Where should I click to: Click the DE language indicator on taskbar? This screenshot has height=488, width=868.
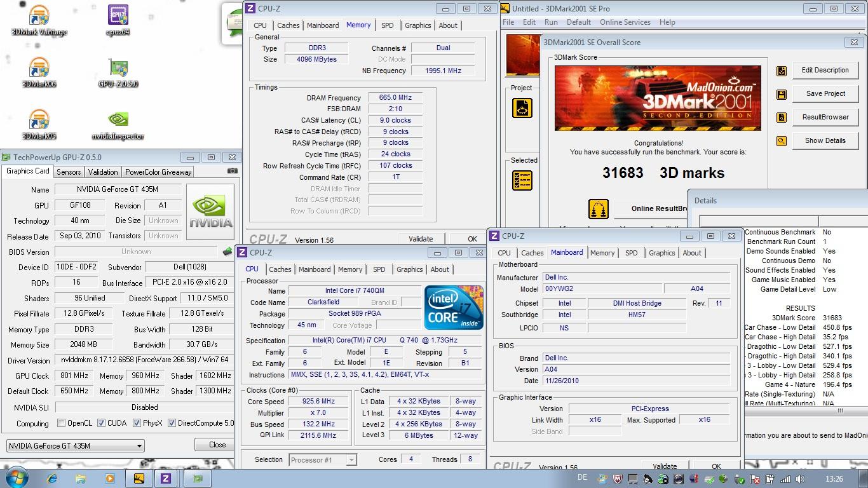pyautogui.click(x=583, y=478)
